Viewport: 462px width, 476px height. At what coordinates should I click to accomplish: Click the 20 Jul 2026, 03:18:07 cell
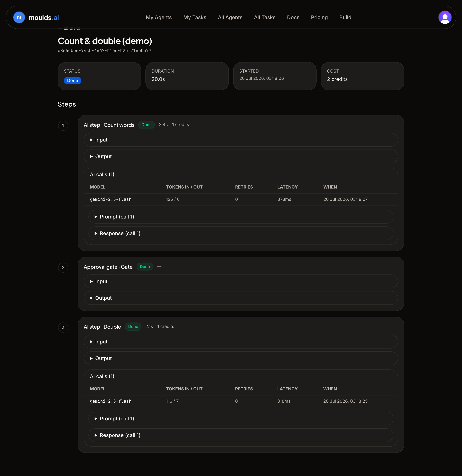(x=345, y=199)
